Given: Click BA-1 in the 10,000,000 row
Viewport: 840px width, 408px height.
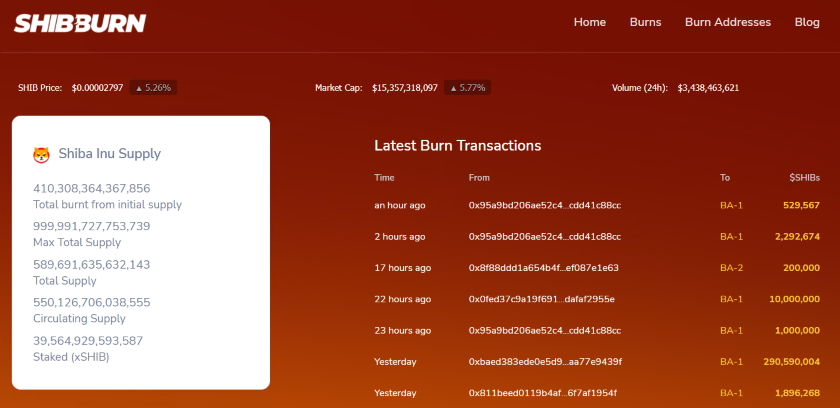Looking at the screenshot, I should [x=731, y=299].
